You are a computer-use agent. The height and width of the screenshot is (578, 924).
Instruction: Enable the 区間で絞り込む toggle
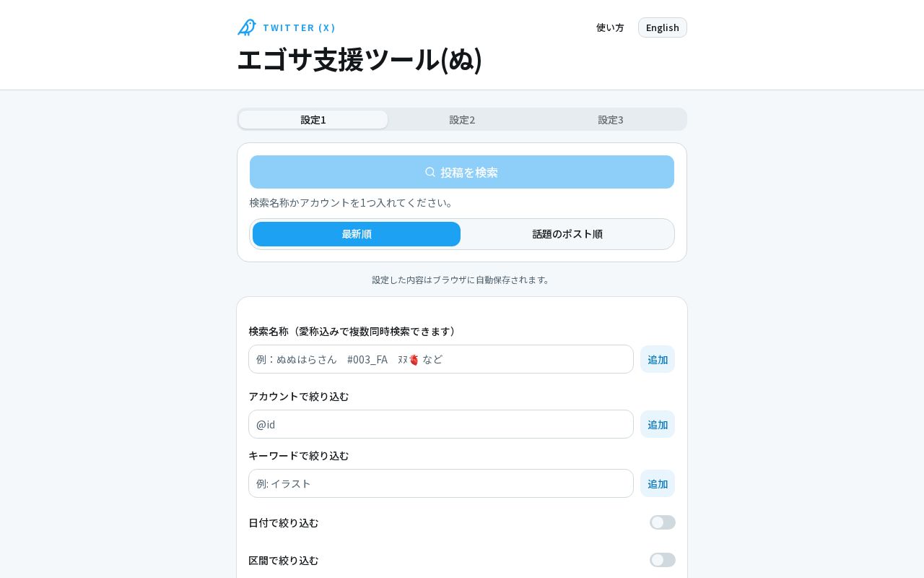[x=663, y=560]
